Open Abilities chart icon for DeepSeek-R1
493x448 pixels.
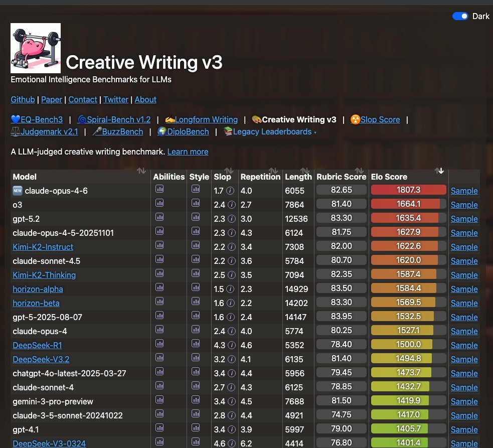point(159,344)
